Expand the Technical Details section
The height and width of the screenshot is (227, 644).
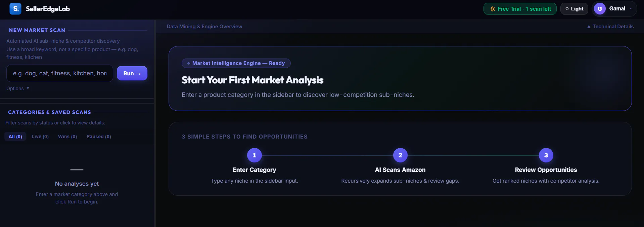pyautogui.click(x=610, y=27)
